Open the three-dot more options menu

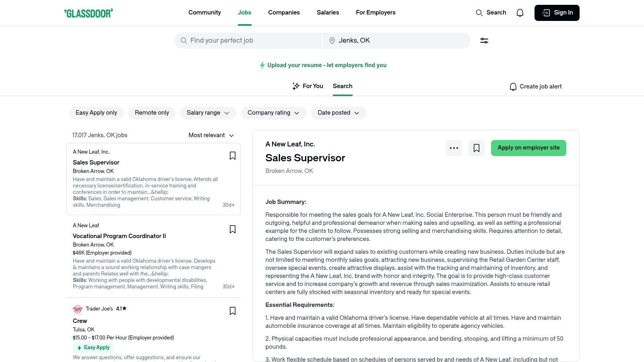click(x=454, y=148)
